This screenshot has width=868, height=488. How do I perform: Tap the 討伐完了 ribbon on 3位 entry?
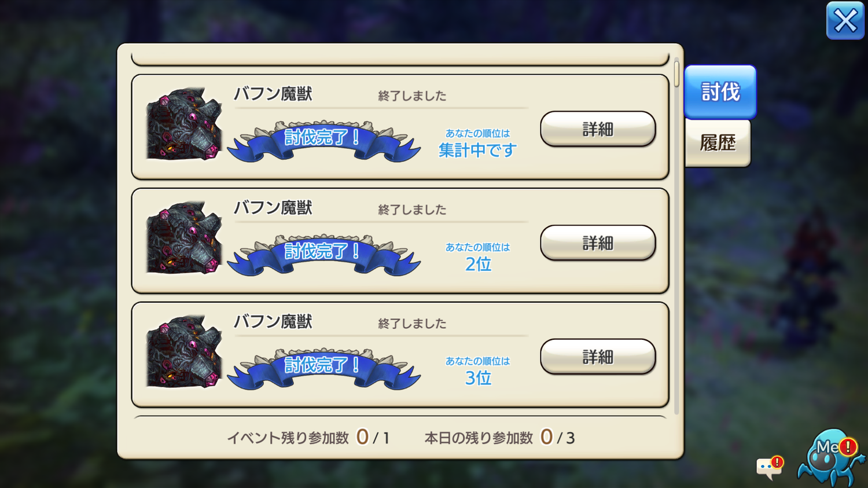point(323,368)
